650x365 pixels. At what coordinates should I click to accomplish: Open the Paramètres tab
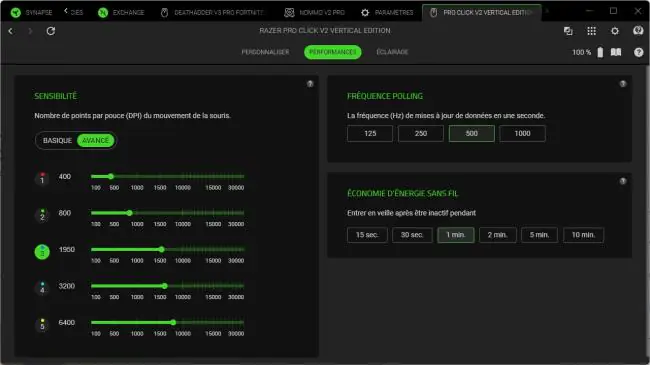coord(387,12)
